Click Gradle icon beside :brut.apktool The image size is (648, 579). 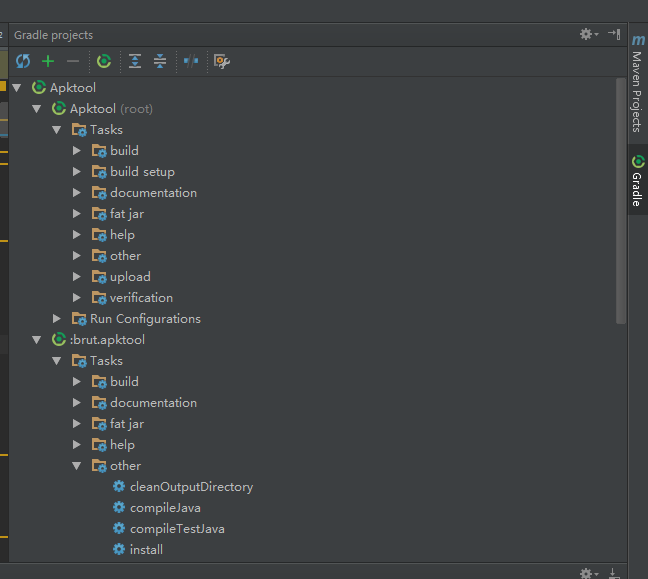(59, 339)
